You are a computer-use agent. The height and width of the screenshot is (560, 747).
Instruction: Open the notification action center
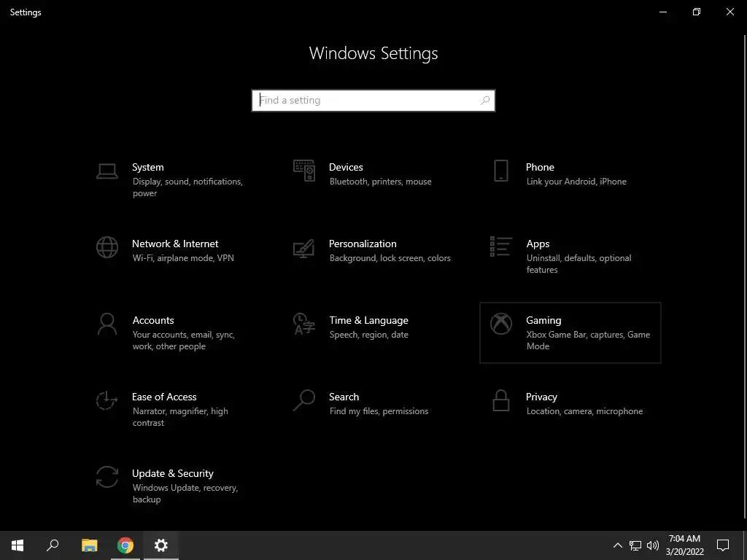pos(723,545)
